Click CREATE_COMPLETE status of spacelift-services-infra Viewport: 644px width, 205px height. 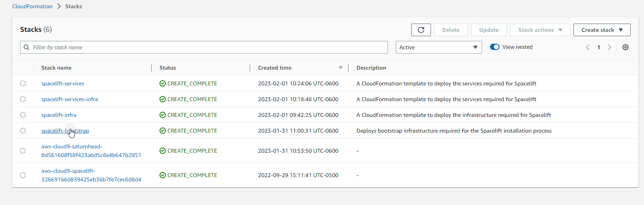coord(192,99)
